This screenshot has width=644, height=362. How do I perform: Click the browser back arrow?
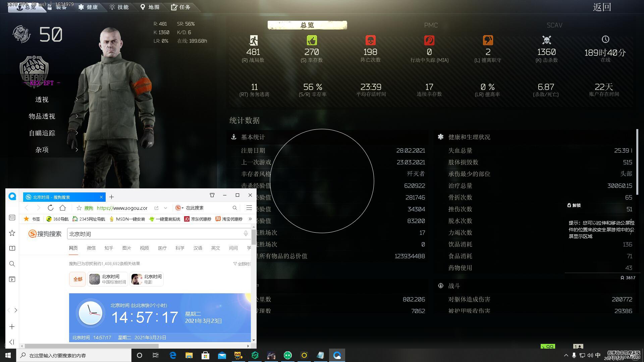(x=26, y=208)
